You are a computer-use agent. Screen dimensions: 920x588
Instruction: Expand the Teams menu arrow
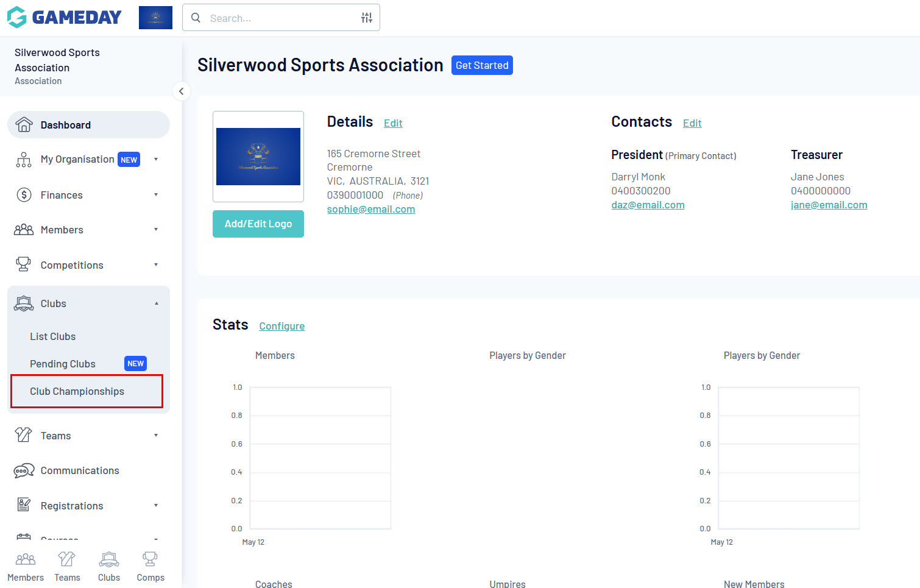click(x=156, y=436)
